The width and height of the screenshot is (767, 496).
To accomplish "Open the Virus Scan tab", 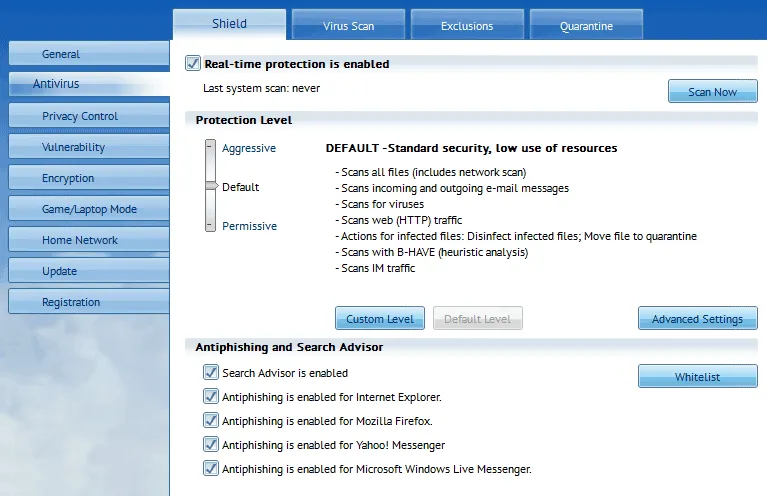I will (x=348, y=25).
